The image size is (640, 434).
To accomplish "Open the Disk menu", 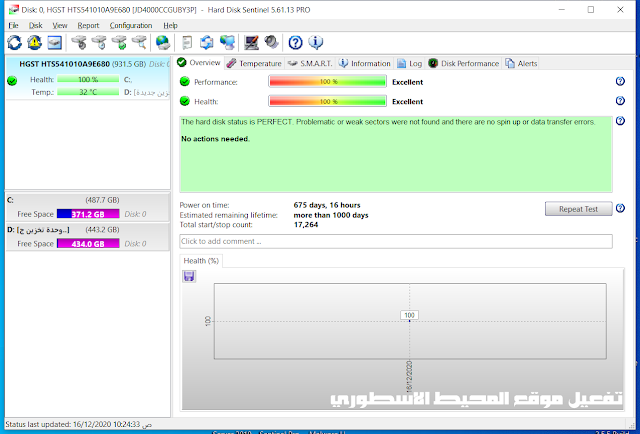I will (36, 25).
